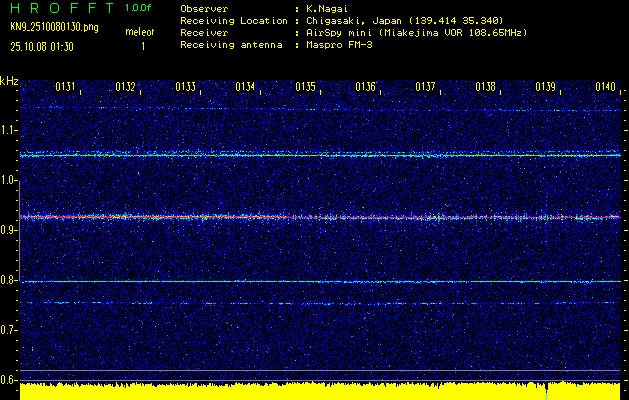Click the 0131 time marker
The image size is (629, 400).
click(66, 88)
